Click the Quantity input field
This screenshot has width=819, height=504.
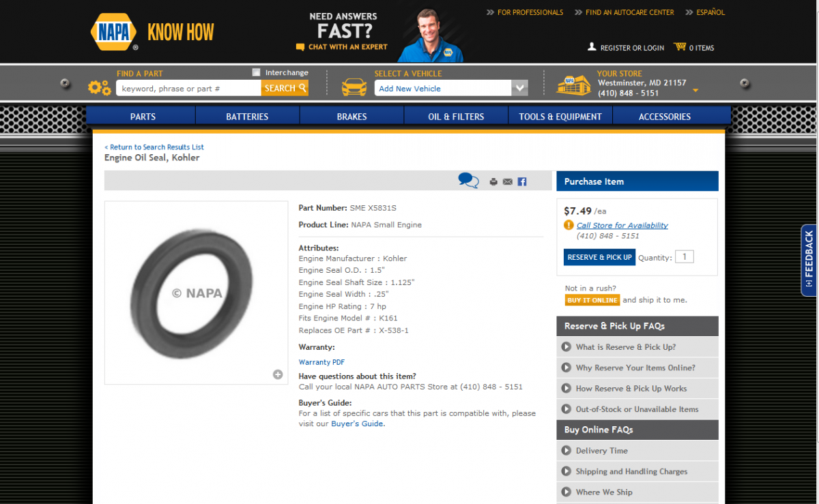point(684,257)
